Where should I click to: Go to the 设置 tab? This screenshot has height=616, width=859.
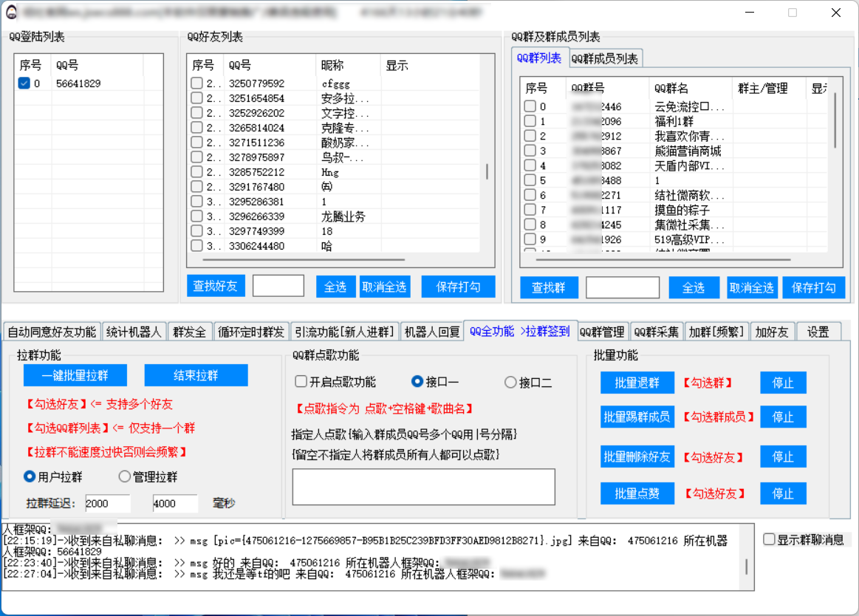point(818,332)
